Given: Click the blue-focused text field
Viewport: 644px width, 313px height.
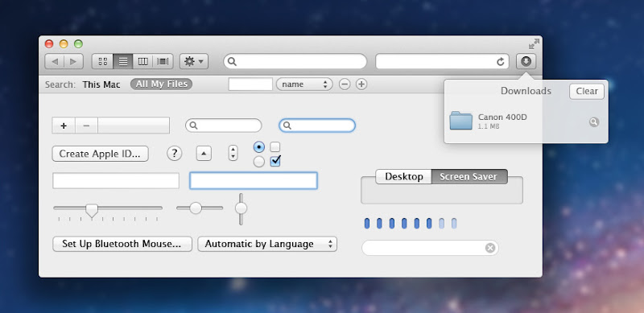Looking at the screenshot, I should point(254,181).
